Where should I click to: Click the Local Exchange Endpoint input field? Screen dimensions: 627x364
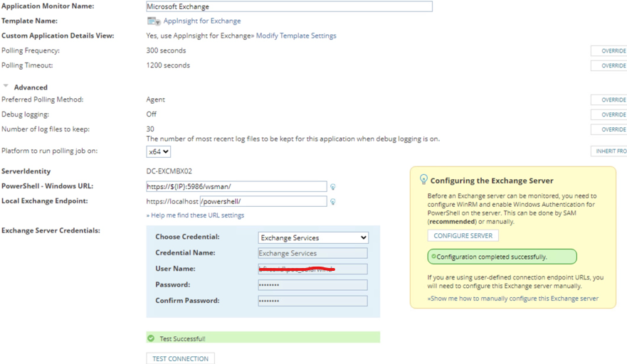coord(263,201)
